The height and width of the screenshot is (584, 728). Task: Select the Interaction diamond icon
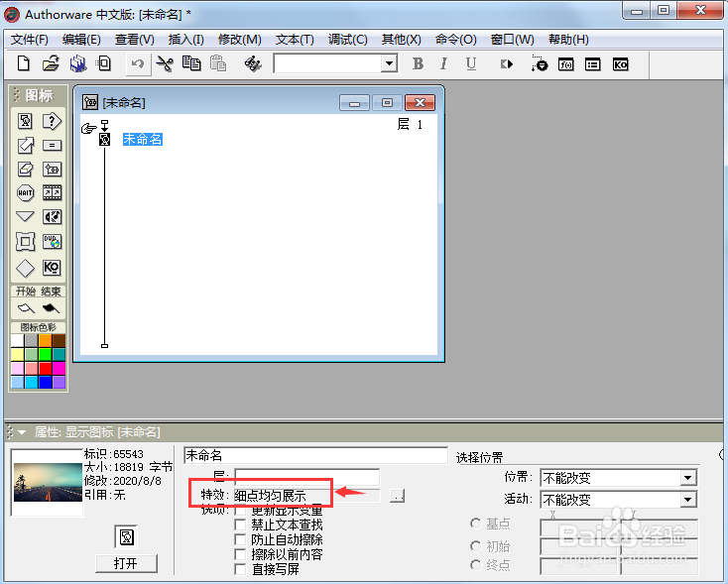click(25, 268)
